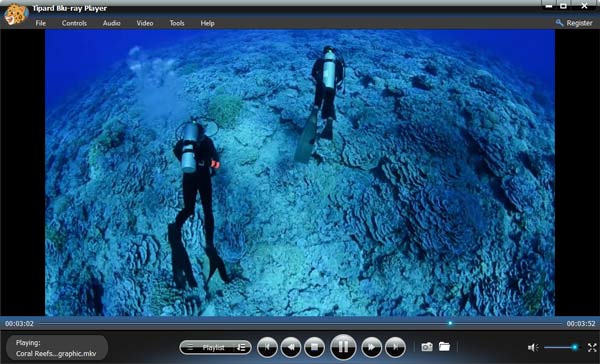Mute audio with the speaker icon

pyautogui.click(x=533, y=348)
